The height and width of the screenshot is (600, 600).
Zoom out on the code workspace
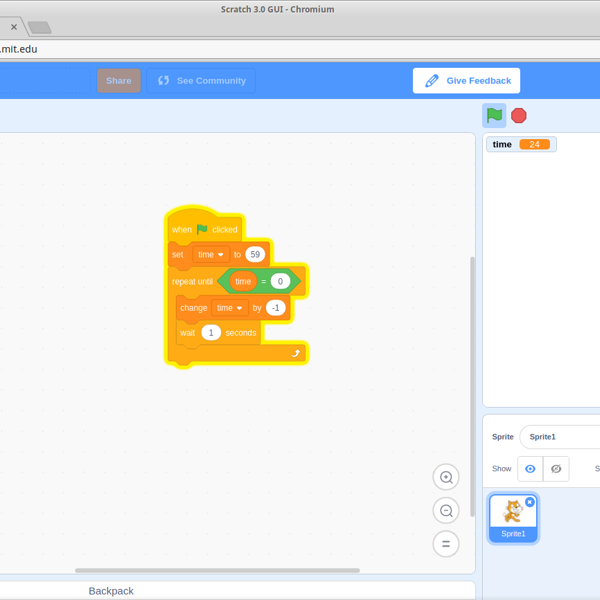446,511
